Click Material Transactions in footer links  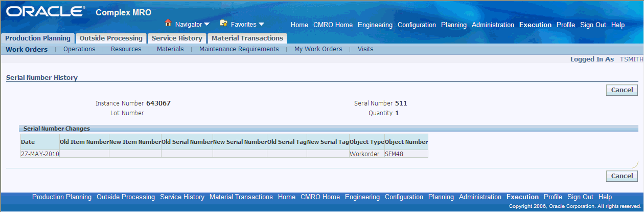coord(241,197)
